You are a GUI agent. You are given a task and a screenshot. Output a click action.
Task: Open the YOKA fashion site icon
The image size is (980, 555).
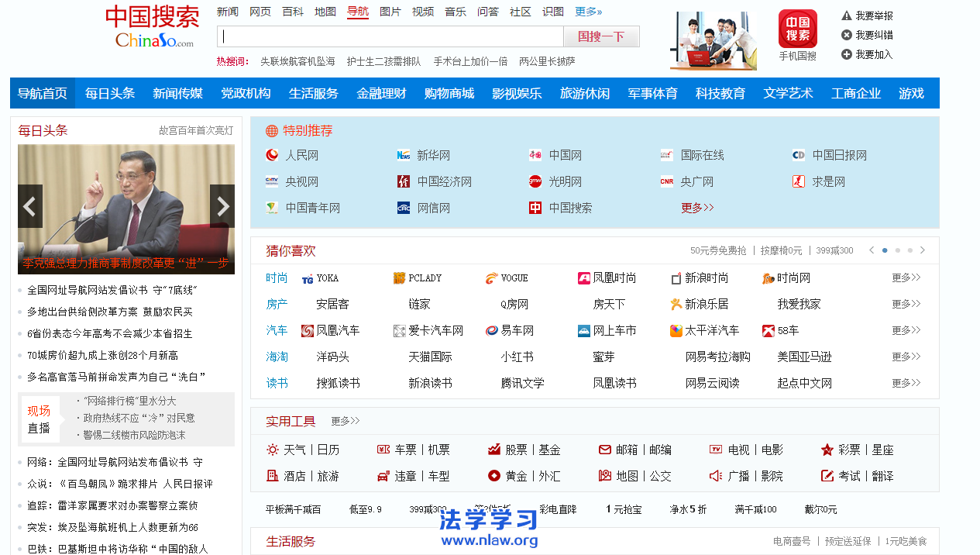coord(308,278)
